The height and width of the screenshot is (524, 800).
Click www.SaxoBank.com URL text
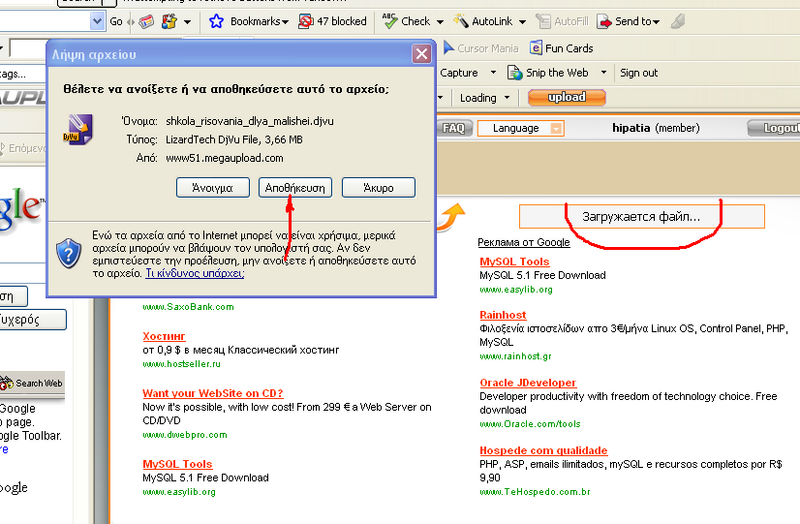(x=188, y=307)
